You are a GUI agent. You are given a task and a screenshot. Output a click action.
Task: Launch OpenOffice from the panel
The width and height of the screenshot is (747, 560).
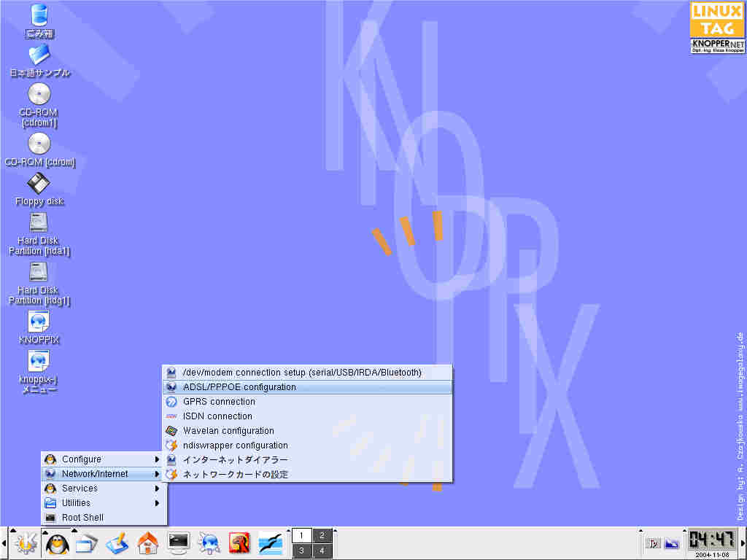(271, 544)
